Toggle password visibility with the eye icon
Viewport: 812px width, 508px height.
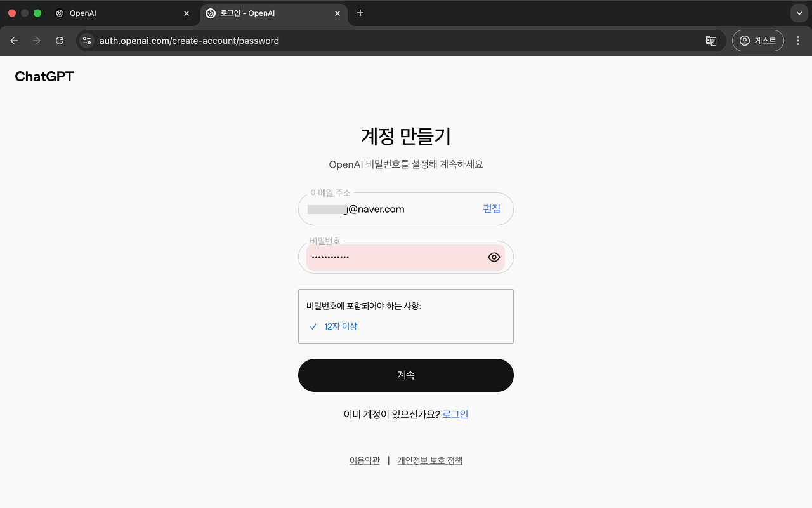click(494, 257)
